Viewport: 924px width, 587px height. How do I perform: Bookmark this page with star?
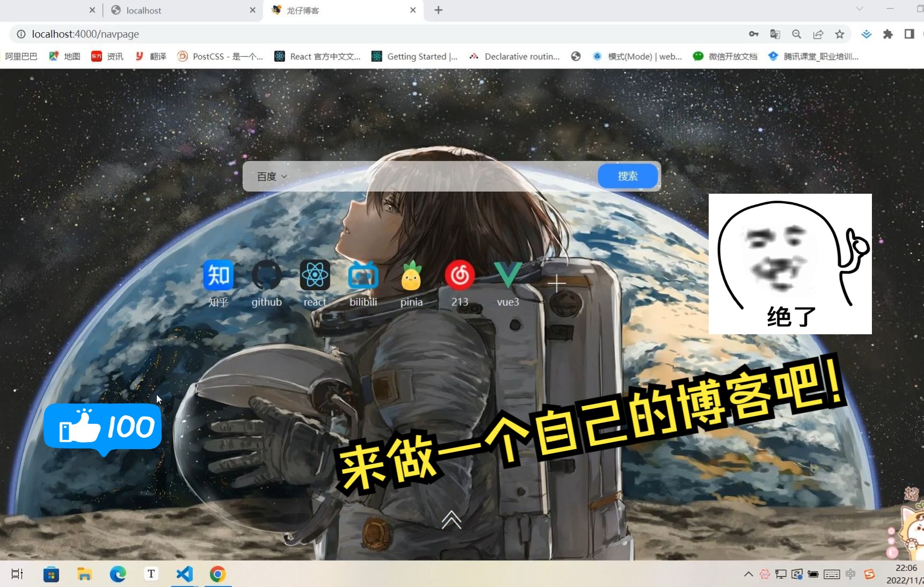coord(840,34)
